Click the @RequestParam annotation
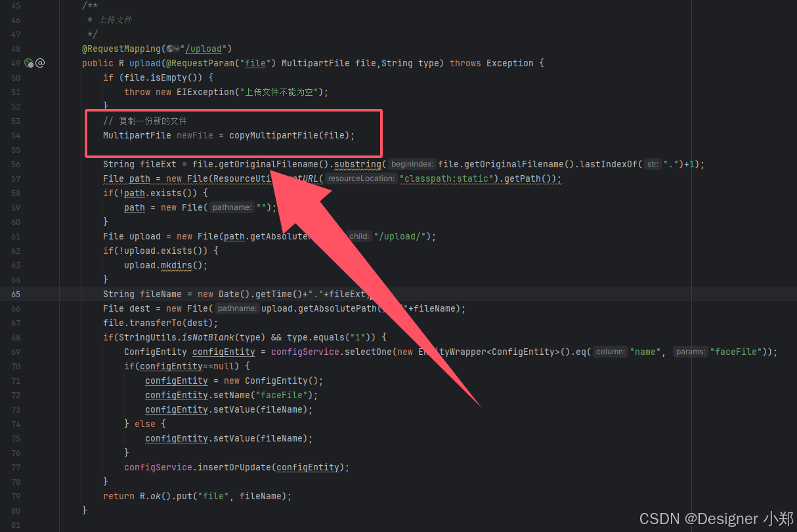Image resolution: width=797 pixels, height=532 pixels. (203, 63)
